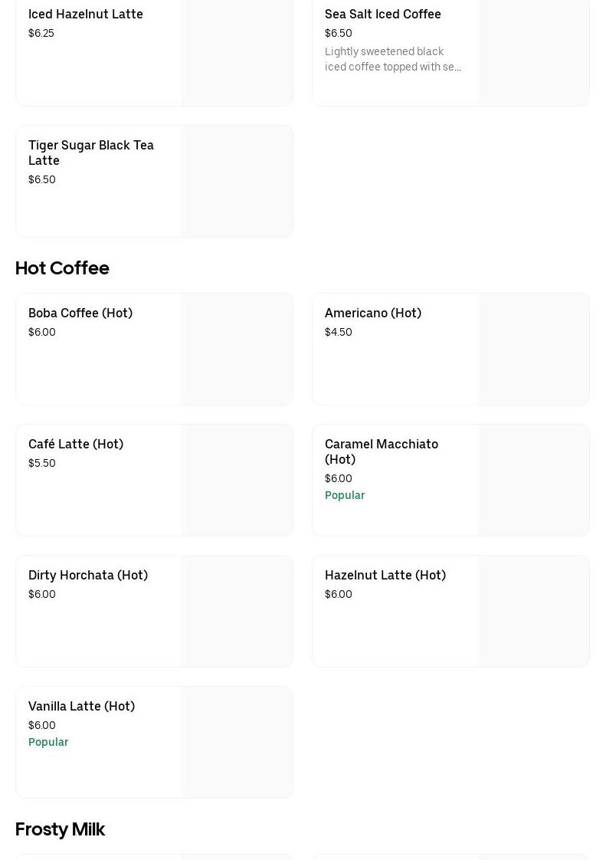Open the Tiger Sugar Black Tea Latte thumbnail
The image size is (616, 860).
click(237, 182)
